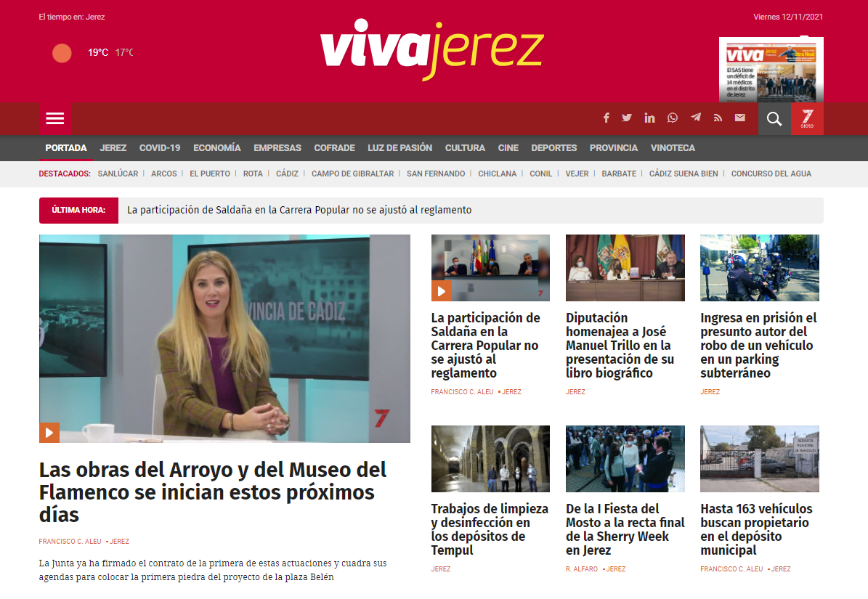Open the COVID-19 section

click(x=160, y=147)
